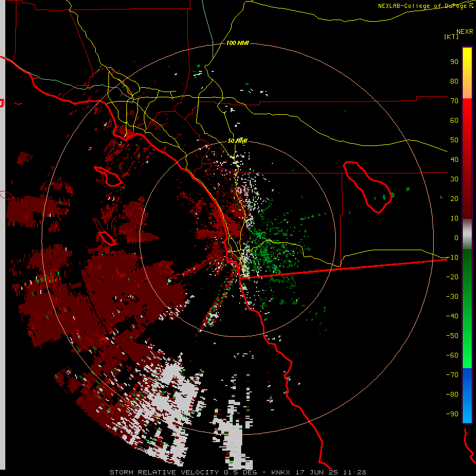Click the STORM RELATIVE VELOCITY caption text

(164, 472)
